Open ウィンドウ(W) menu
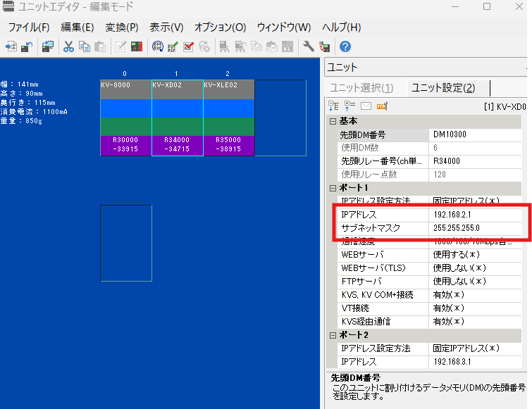Image resolution: width=532 pixels, height=409 pixels. click(284, 27)
